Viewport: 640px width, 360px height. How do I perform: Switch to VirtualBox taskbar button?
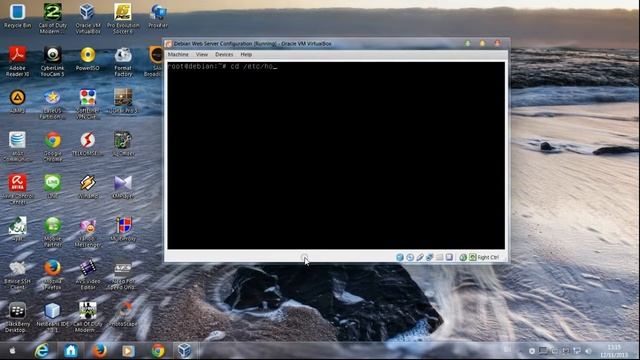pos(184,351)
